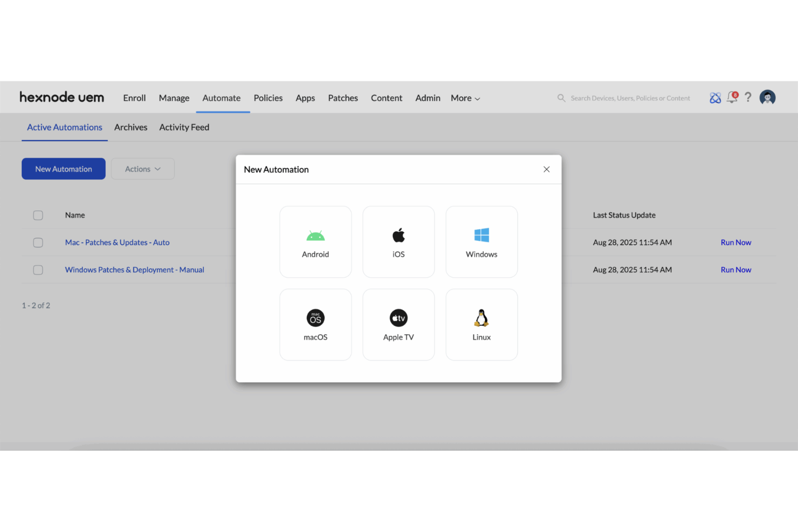Screen dimensions: 798x532
Task: Run Now for Windows Patches & Deployment
Action: click(736, 270)
